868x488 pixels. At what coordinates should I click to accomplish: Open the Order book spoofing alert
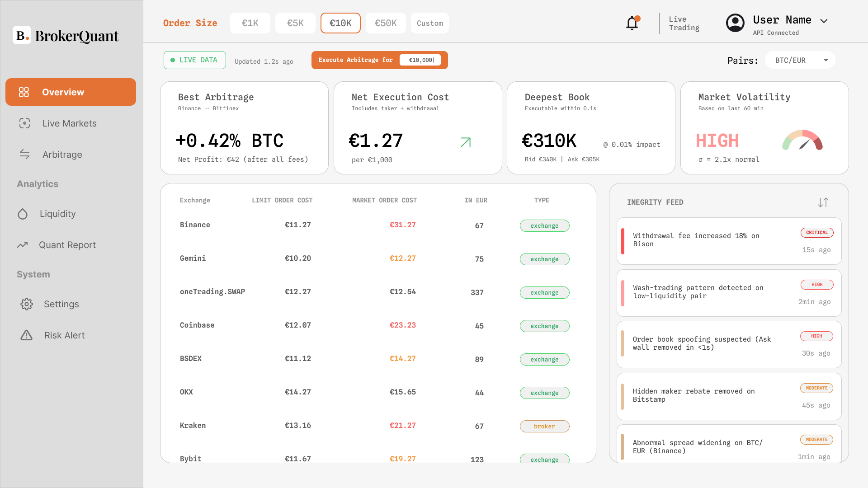729,344
